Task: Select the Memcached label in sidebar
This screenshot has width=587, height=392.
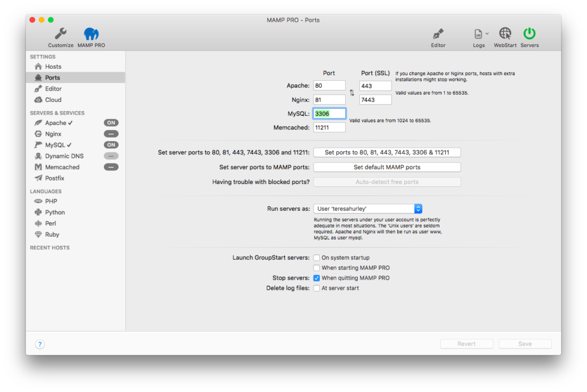Action: click(62, 167)
